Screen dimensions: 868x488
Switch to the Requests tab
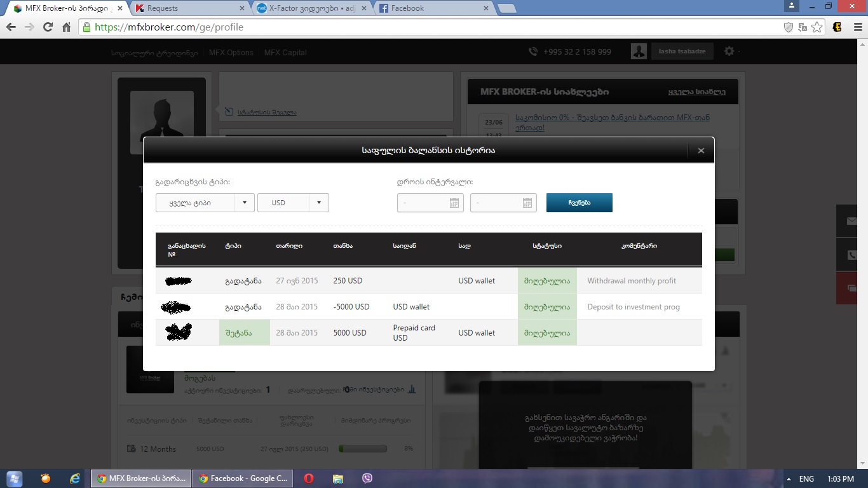[189, 8]
